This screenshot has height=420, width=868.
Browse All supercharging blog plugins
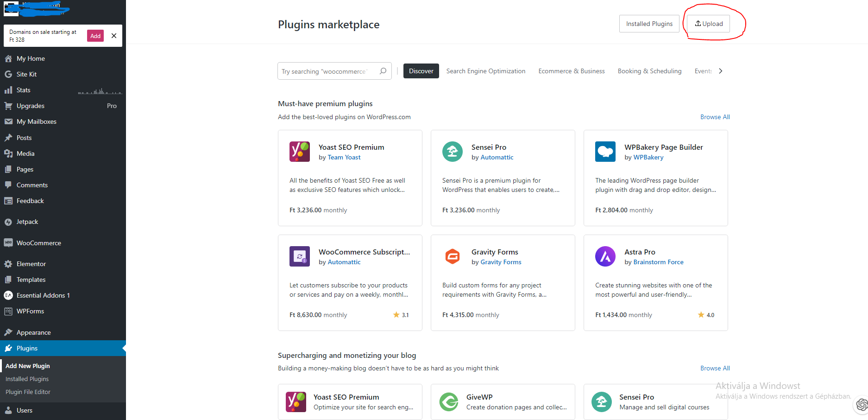[x=715, y=368]
